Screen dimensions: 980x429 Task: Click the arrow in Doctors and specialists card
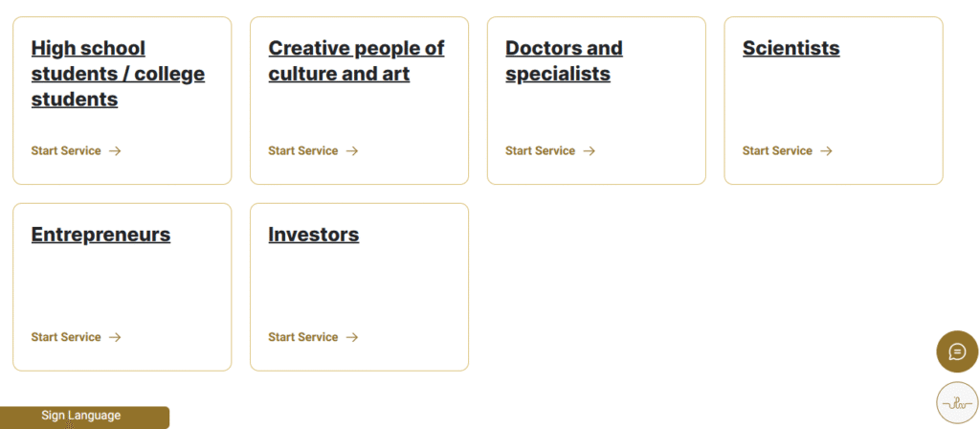589,150
